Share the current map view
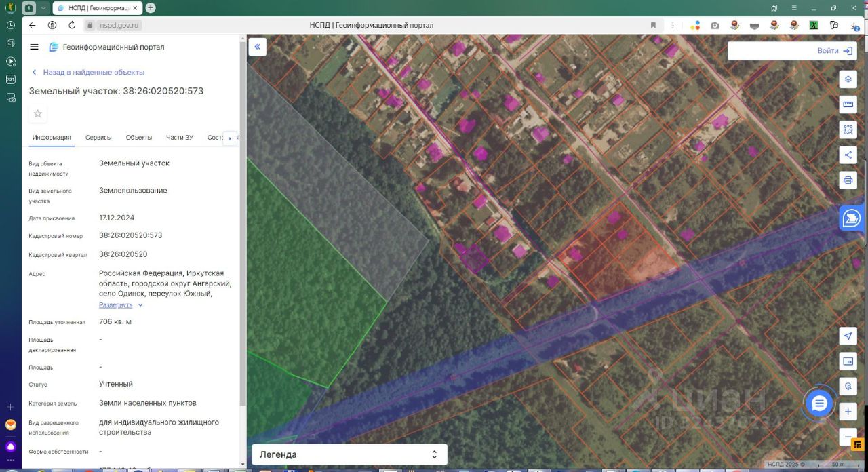This screenshot has width=868, height=472. [847, 155]
